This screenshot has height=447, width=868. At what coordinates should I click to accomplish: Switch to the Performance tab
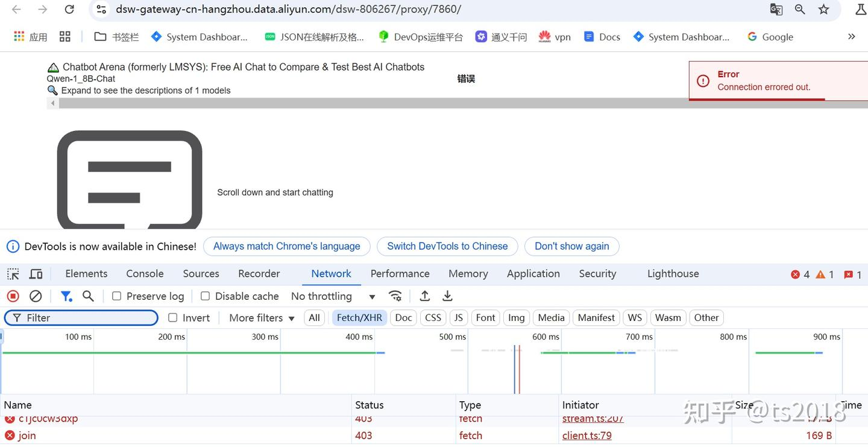[x=400, y=274]
